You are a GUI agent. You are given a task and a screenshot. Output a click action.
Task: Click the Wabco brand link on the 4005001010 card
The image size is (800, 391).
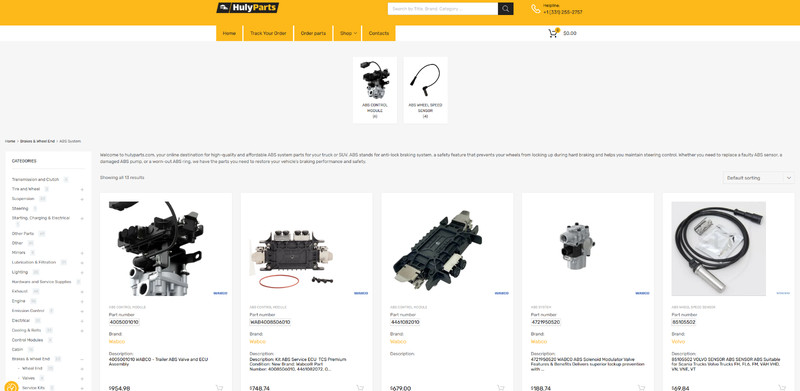[x=117, y=341]
